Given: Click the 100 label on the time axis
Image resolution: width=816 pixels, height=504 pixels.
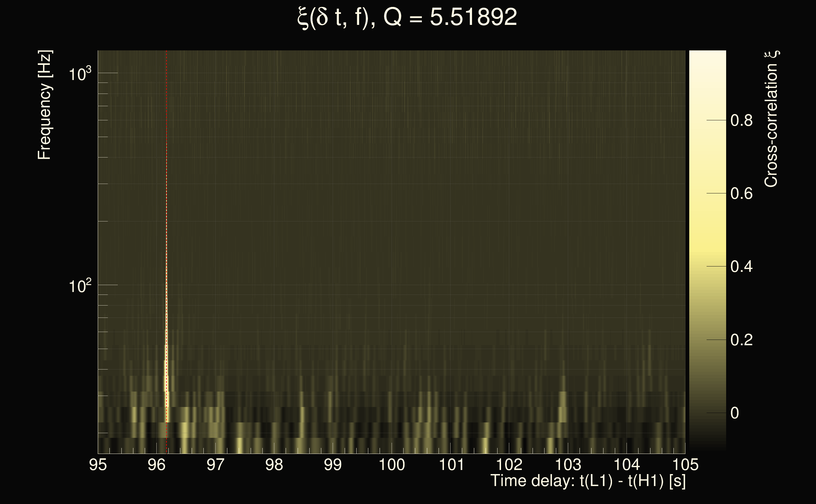Looking at the screenshot, I should coord(392,465).
